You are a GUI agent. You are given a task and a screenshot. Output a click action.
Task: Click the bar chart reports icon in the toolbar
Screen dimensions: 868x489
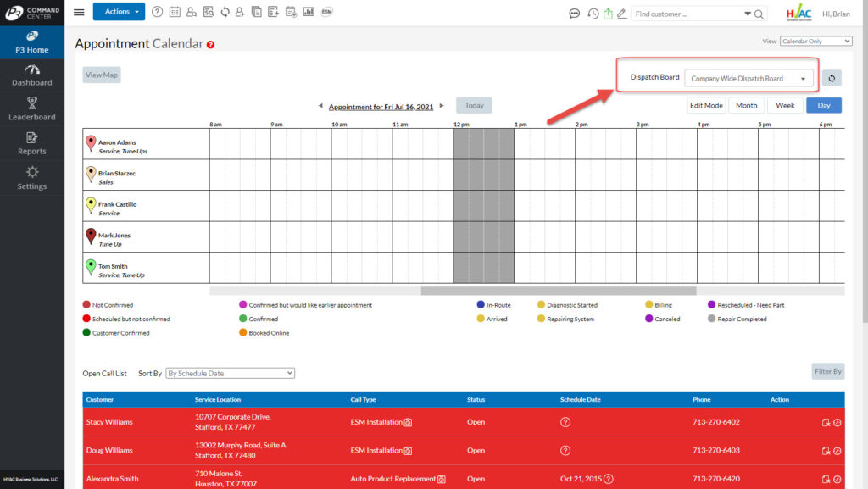[308, 12]
